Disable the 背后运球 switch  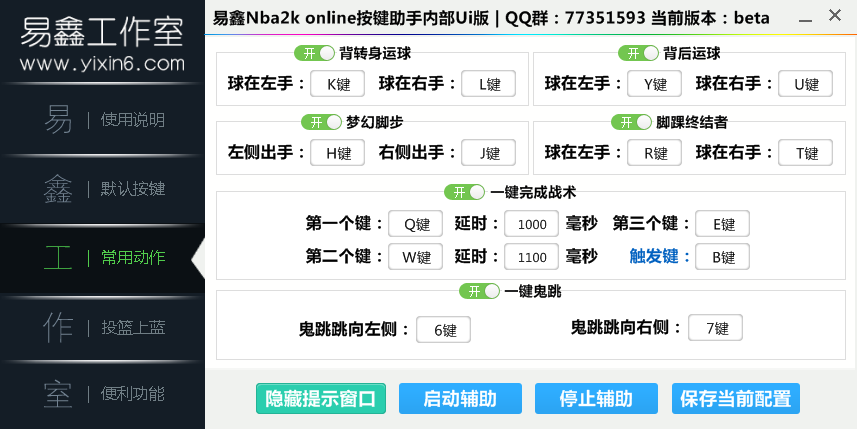click(x=638, y=53)
